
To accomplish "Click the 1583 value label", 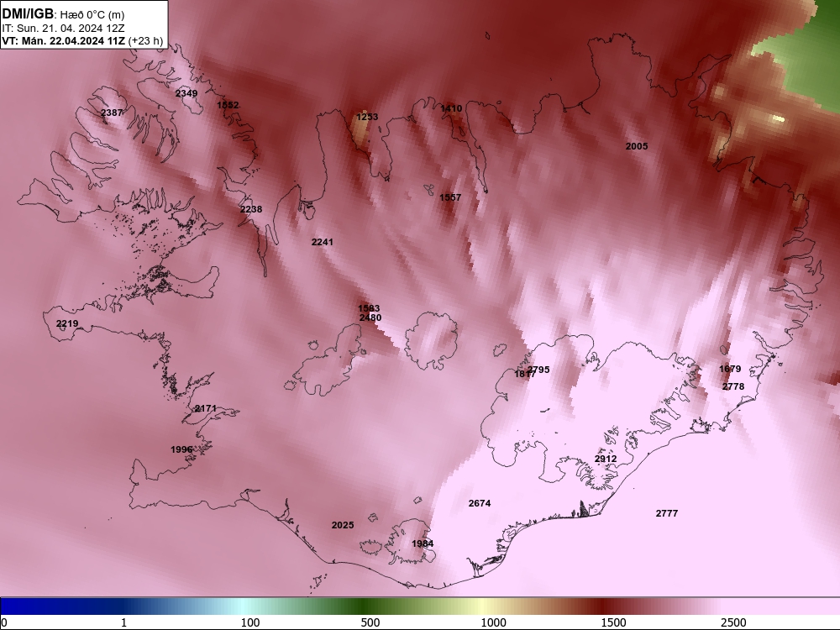I will click(369, 308).
